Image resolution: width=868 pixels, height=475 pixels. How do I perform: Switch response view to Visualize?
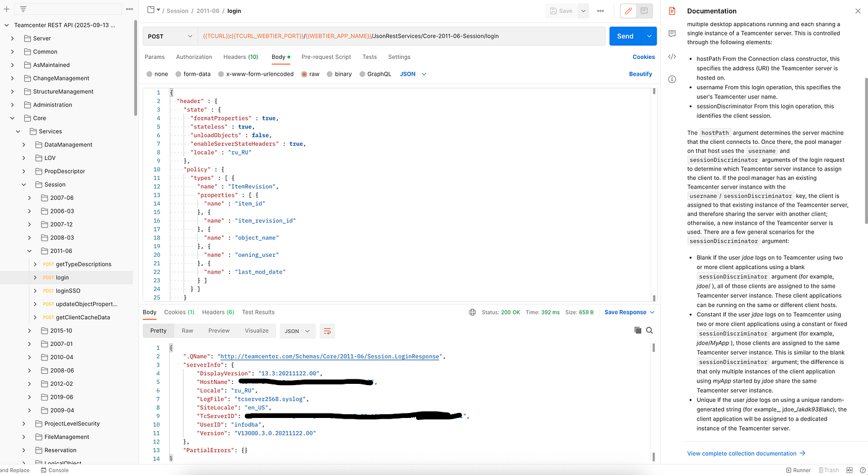pos(257,331)
